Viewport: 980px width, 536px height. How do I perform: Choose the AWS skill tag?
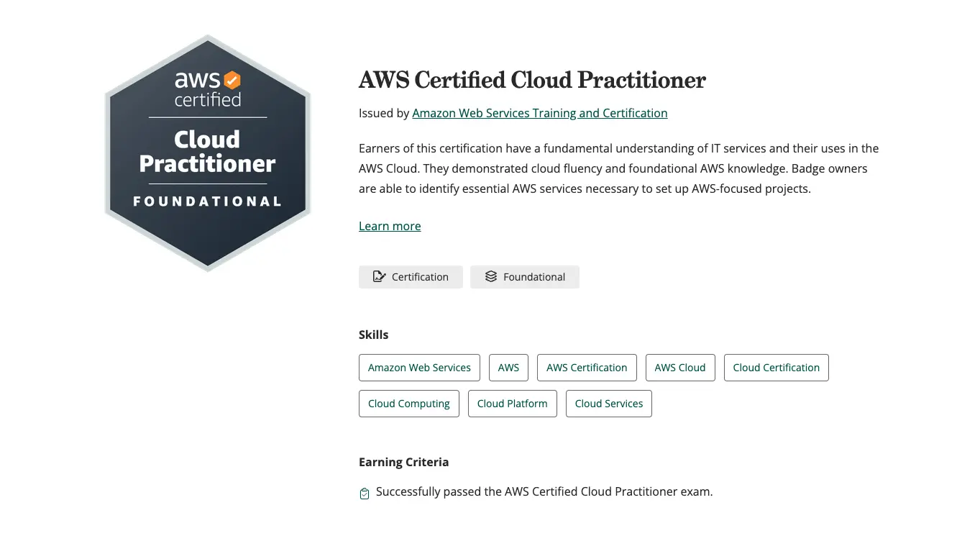click(x=508, y=368)
